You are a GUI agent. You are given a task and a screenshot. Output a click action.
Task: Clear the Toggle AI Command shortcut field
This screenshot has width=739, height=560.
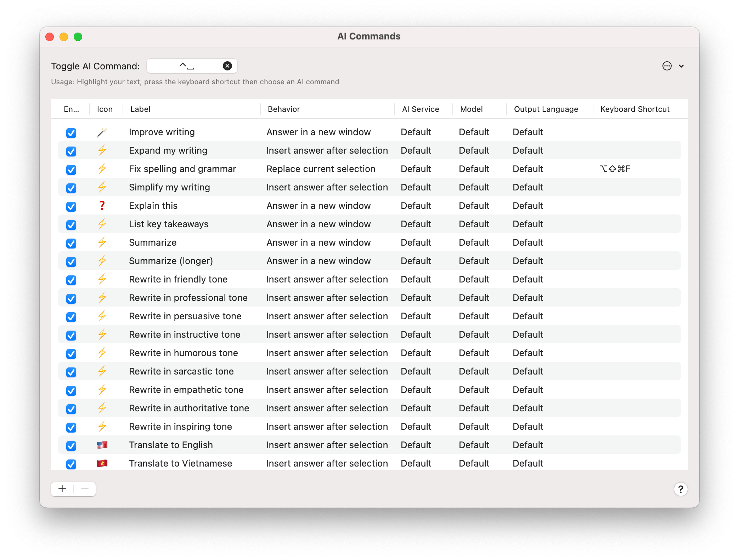[227, 65]
